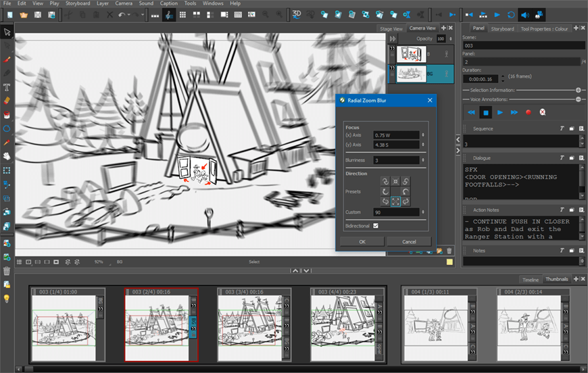Switch to the Camera View tab
The image size is (588, 373).
(422, 28)
